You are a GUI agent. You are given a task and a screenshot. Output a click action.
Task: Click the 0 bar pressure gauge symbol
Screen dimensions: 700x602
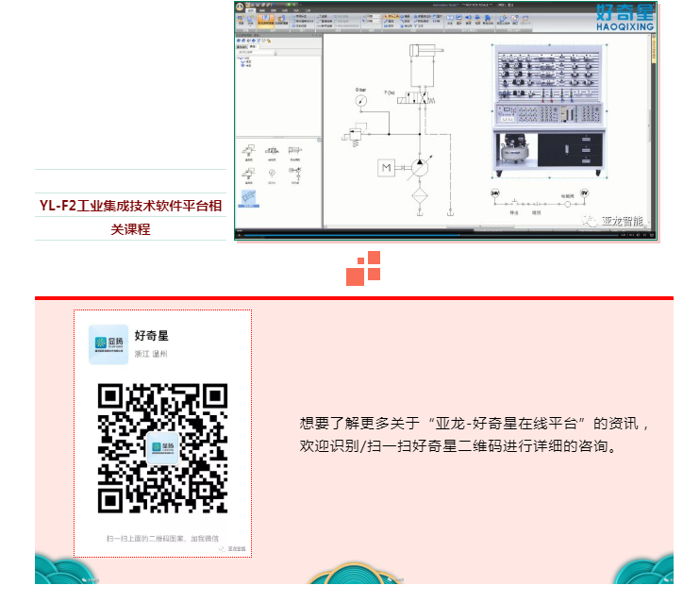[x=360, y=100]
